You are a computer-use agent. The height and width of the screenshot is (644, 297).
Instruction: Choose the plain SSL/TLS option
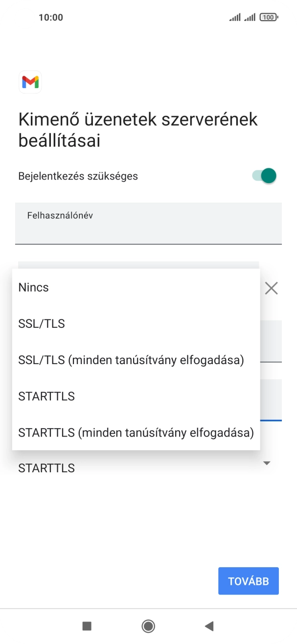point(42,323)
